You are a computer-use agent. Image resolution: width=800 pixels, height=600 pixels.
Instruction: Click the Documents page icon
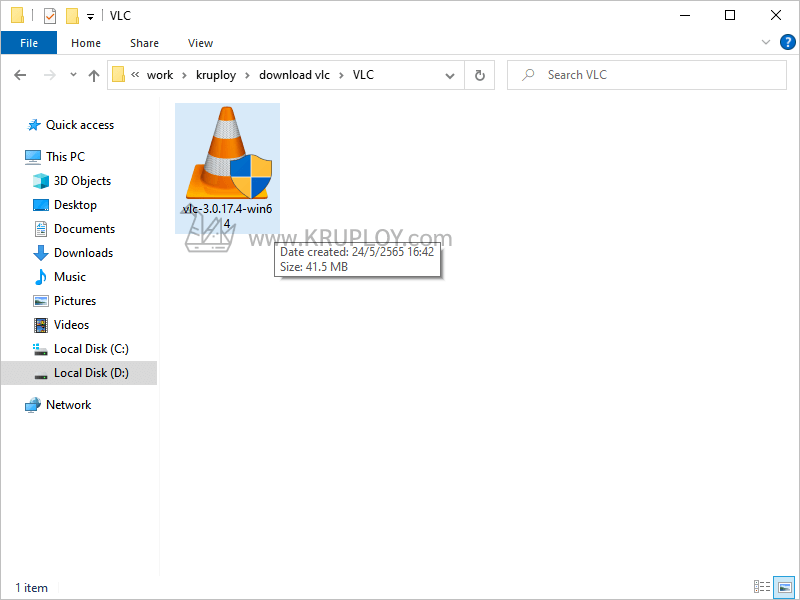pyautogui.click(x=40, y=229)
